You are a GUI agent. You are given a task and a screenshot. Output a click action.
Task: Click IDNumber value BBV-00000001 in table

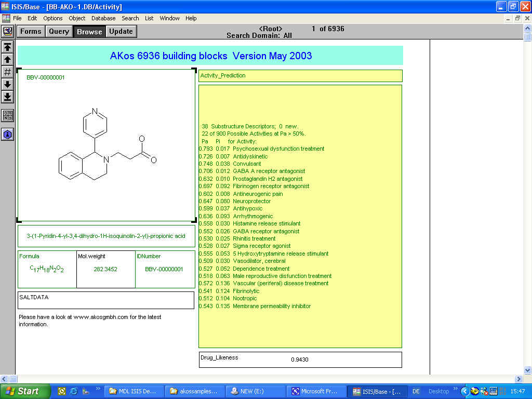[164, 270]
